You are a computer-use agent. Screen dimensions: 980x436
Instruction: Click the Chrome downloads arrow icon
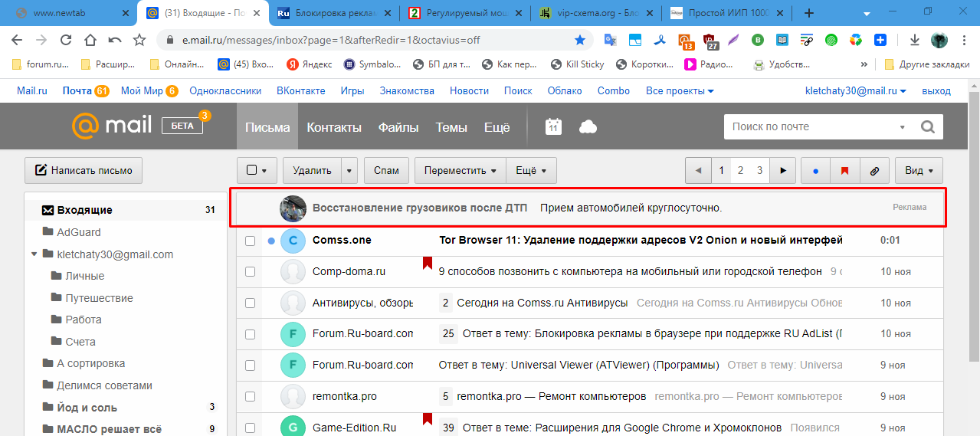(915, 40)
